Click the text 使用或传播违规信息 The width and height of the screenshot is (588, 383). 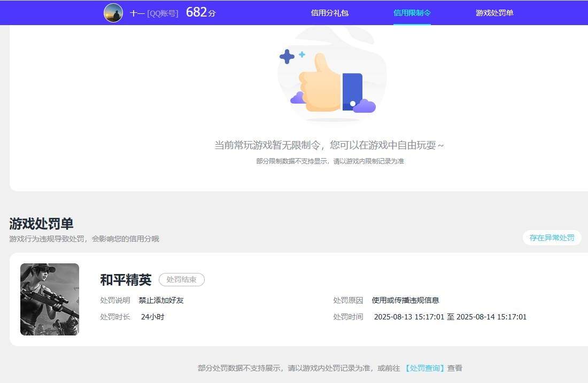(x=405, y=300)
